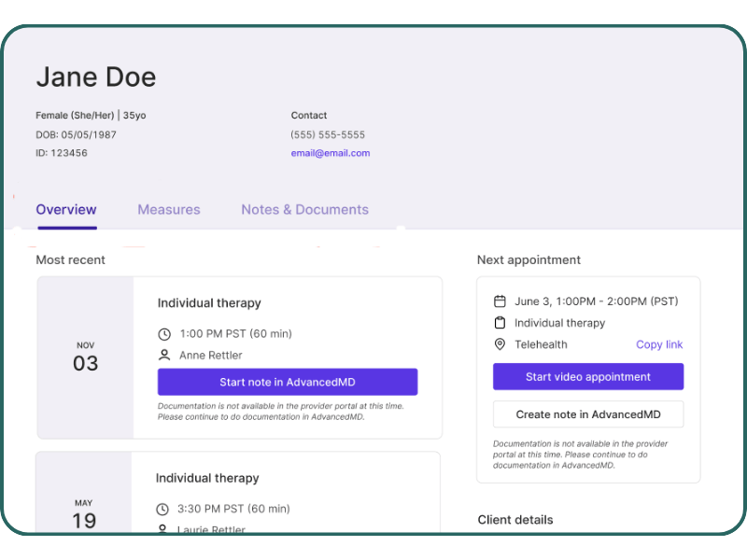Click phone number (555) 555-5555
The image size is (747, 560).
(x=328, y=134)
